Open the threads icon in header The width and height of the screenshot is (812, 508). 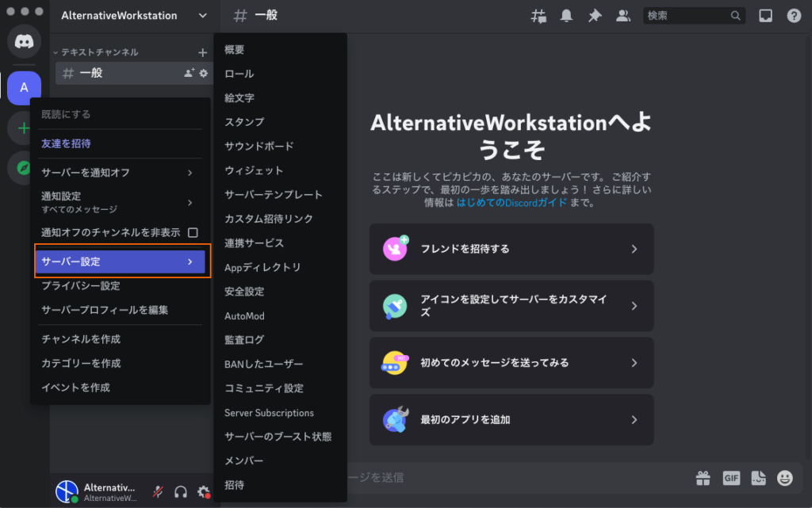[538, 16]
